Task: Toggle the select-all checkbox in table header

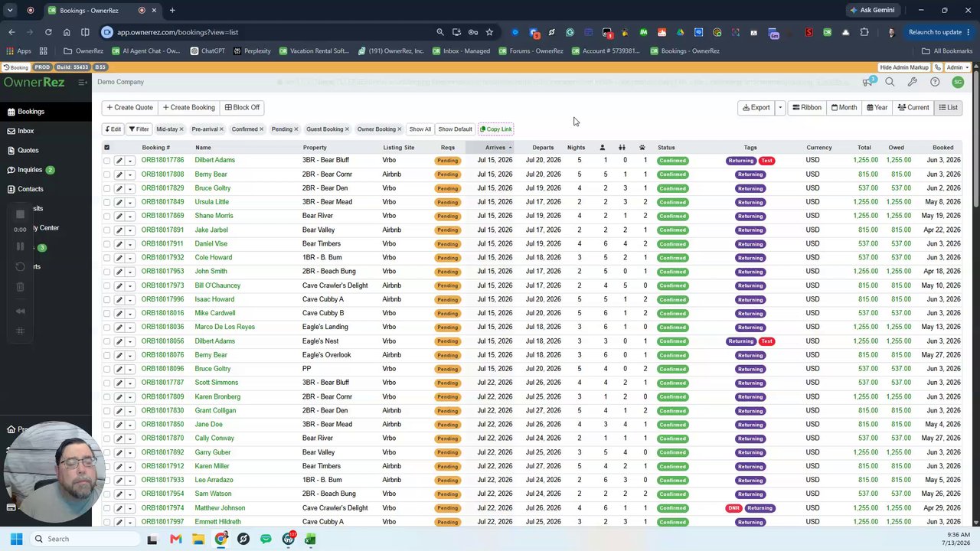Action: click(x=107, y=148)
